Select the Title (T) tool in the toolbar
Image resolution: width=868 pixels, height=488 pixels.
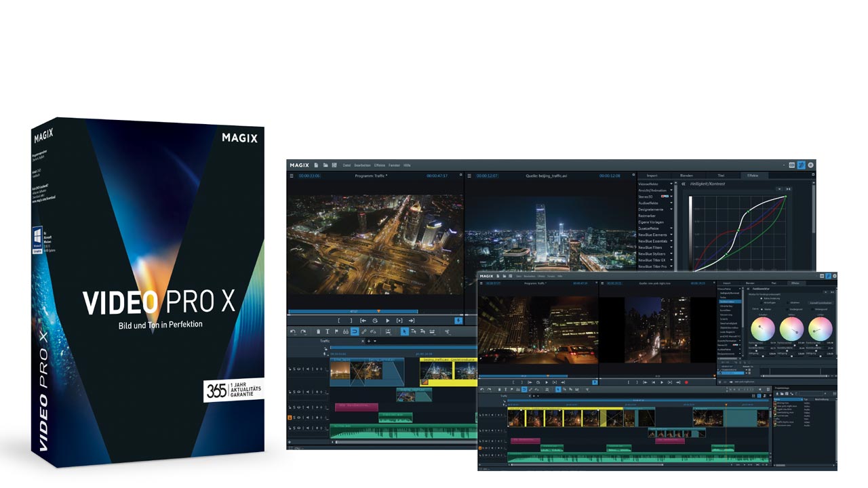[x=328, y=331]
